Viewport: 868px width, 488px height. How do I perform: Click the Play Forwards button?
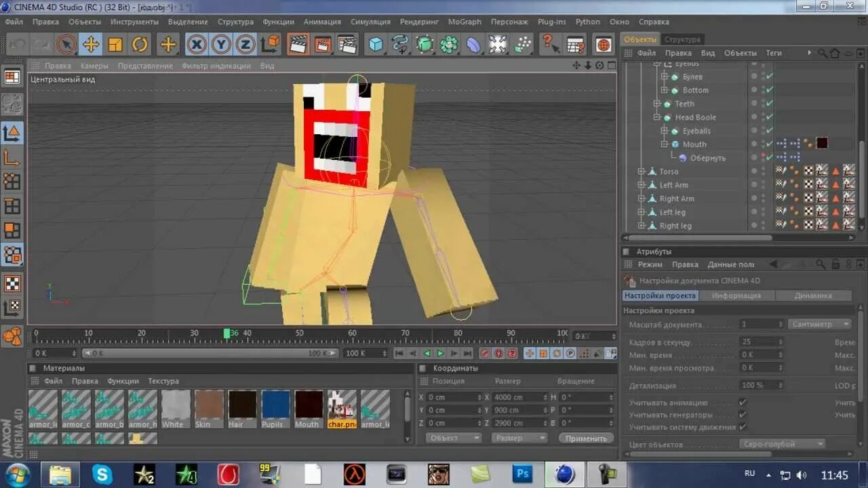tap(440, 353)
